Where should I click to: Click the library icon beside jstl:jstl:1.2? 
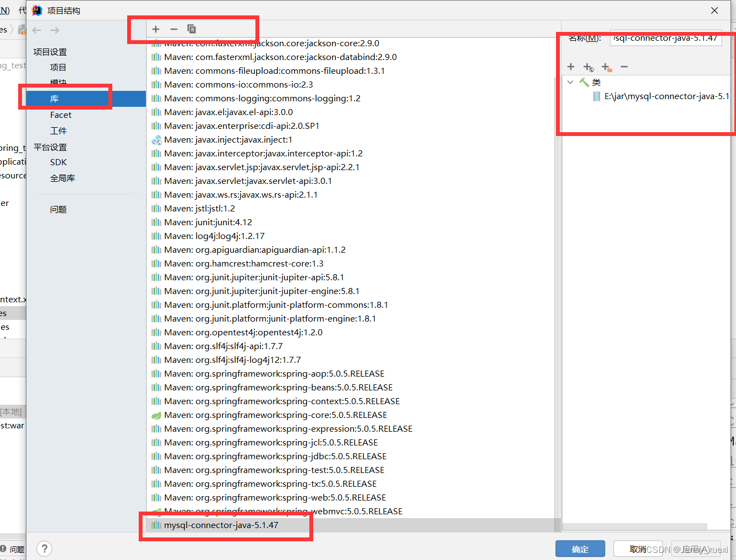click(x=156, y=209)
